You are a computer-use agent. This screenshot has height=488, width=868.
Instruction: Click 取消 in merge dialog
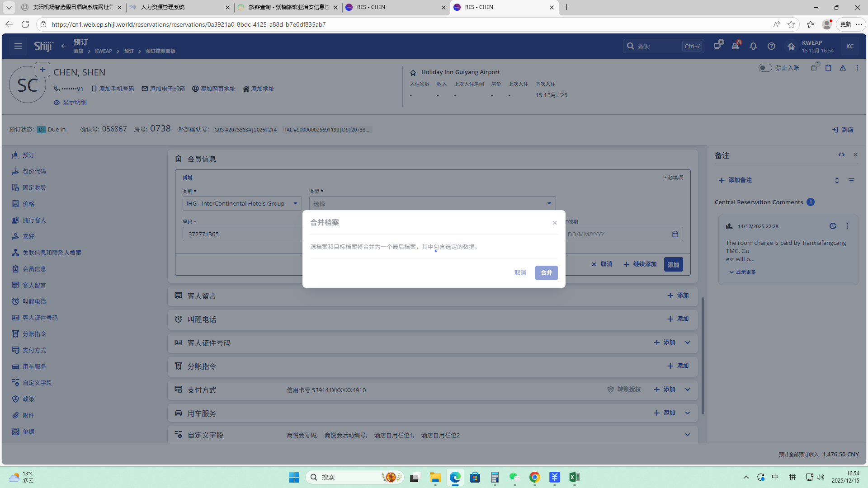click(520, 272)
